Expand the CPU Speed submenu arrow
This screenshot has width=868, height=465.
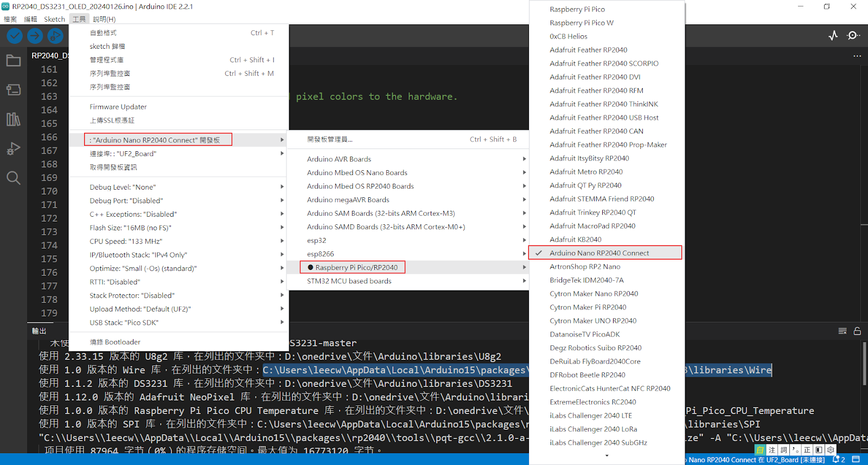(x=282, y=241)
